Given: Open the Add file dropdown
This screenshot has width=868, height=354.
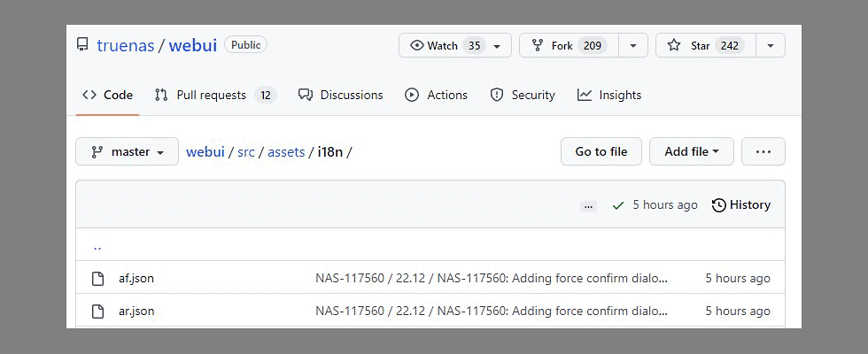Looking at the screenshot, I should point(691,151).
